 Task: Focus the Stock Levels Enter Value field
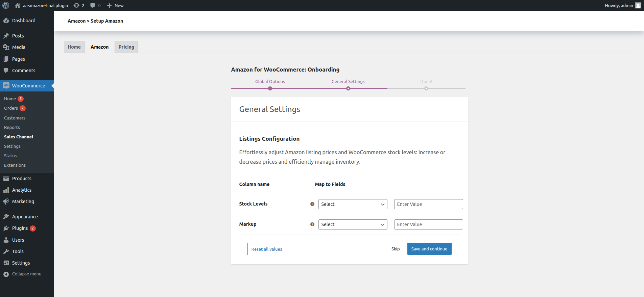tap(428, 204)
